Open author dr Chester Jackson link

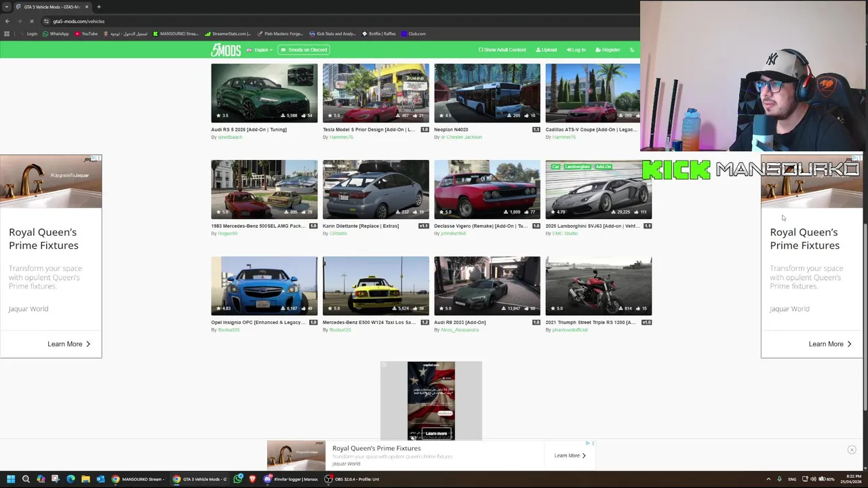461,137
